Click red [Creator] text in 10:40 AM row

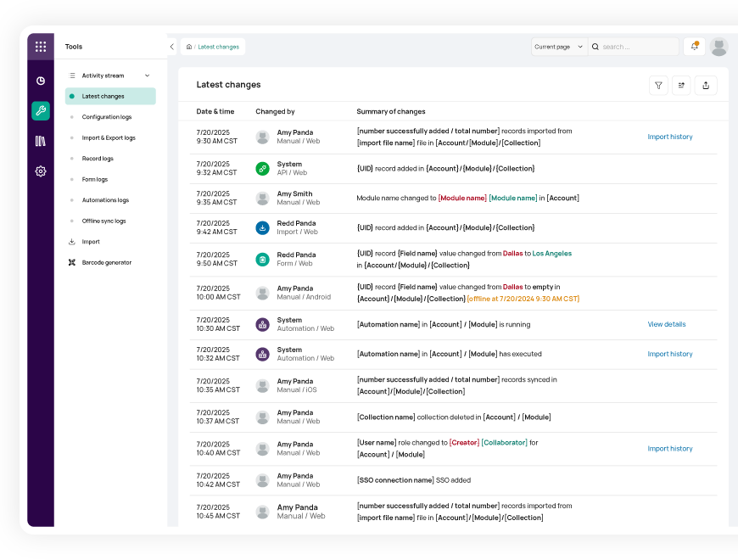464,442
